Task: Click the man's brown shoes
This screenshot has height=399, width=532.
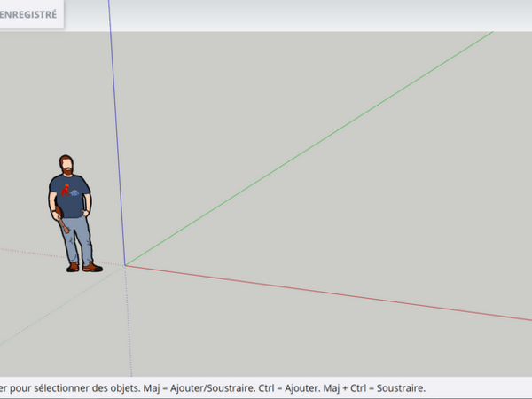Action: point(82,266)
